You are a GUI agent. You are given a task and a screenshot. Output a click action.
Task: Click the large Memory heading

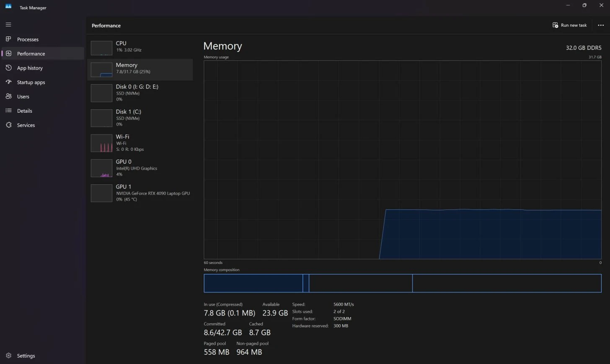coord(222,46)
